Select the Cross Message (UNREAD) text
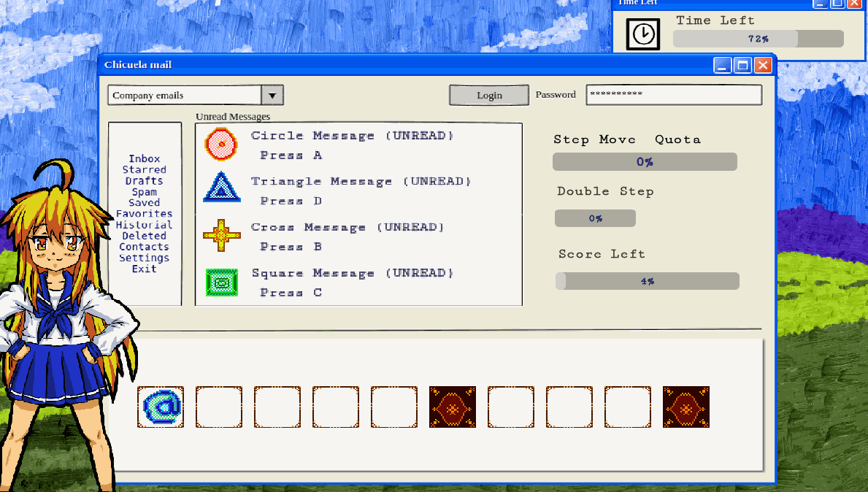Screen dimensions: 868x492 point(347,228)
